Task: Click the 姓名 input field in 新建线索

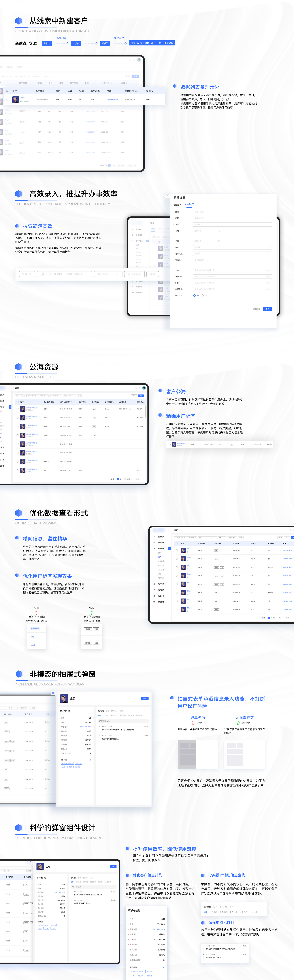Action: tap(232, 212)
